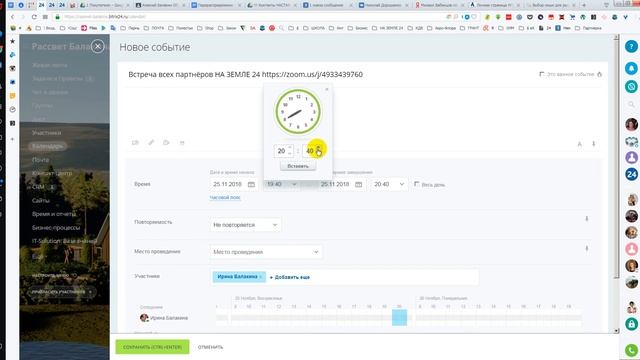Screen dimensions: 640x360
Task: Collapse repeat section arrow at right
Action: pyautogui.click(x=587, y=219)
